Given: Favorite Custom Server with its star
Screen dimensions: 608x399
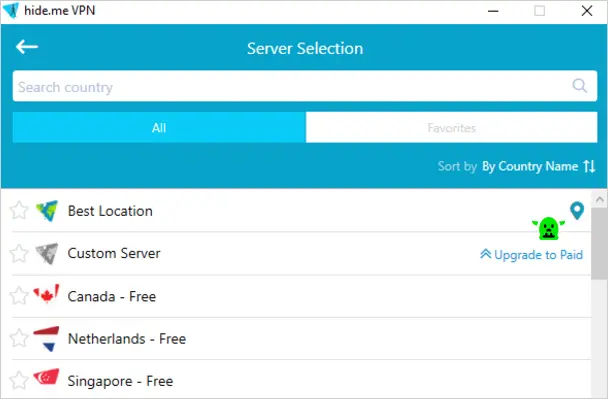Looking at the screenshot, I should (19, 254).
